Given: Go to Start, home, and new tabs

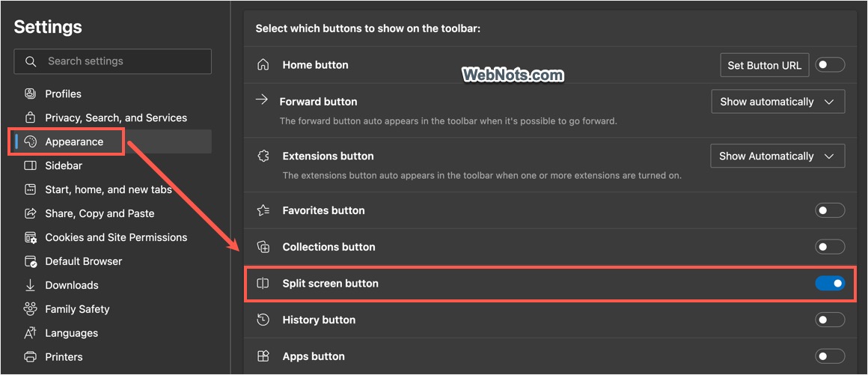Looking at the screenshot, I should (109, 189).
